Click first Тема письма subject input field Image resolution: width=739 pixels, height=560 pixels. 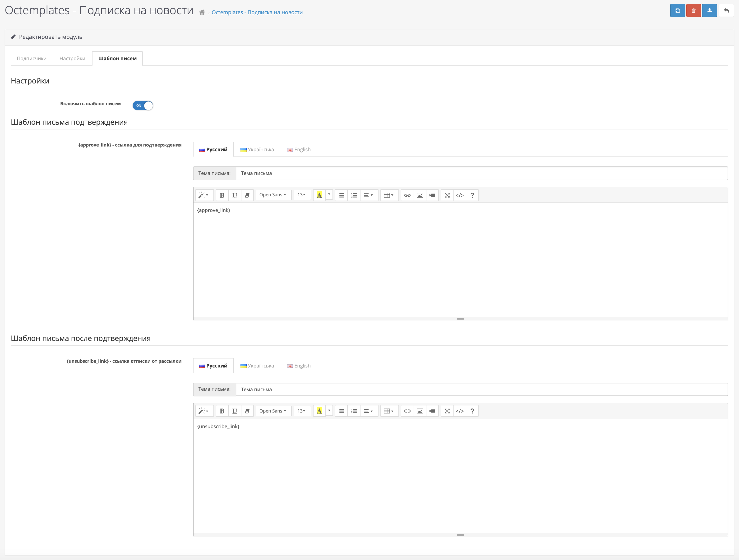tap(481, 173)
